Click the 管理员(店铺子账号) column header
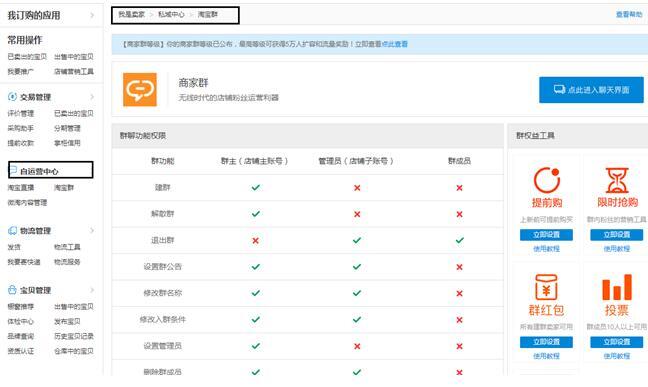 point(356,161)
